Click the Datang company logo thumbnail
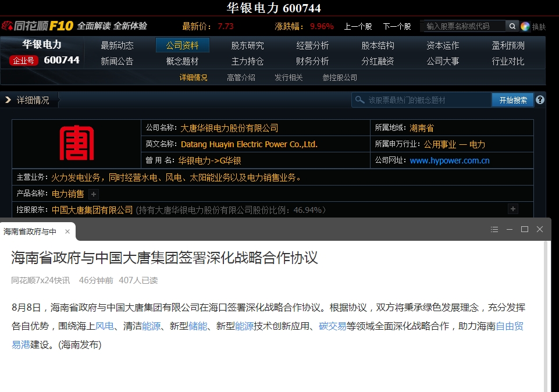The height and width of the screenshot is (392, 559). point(77,143)
